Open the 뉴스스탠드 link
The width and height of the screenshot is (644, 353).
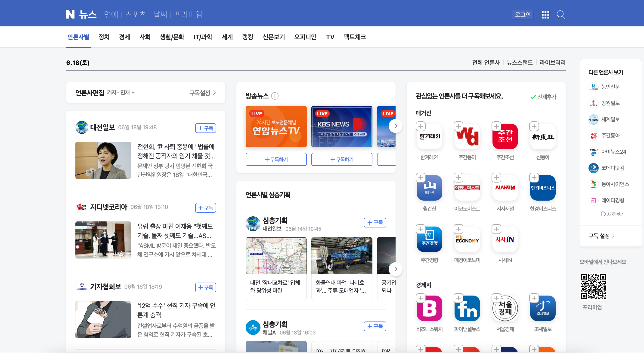click(x=520, y=63)
